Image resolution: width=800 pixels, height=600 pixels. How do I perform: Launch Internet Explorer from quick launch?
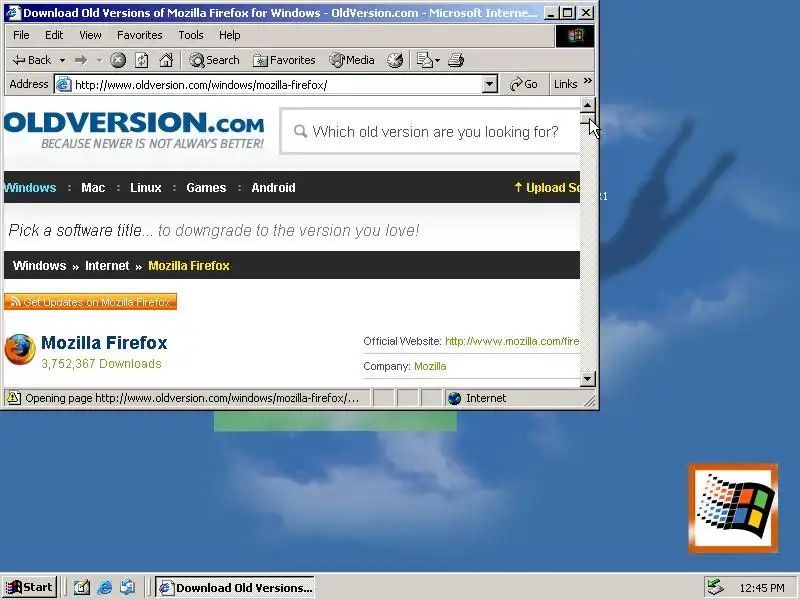point(105,588)
